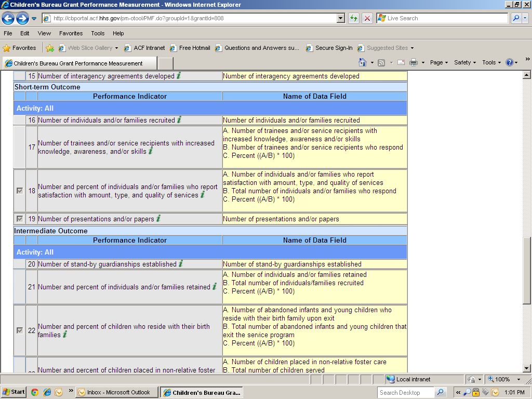
Task: Open the ACF Intranet favorites link
Action: pos(145,48)
